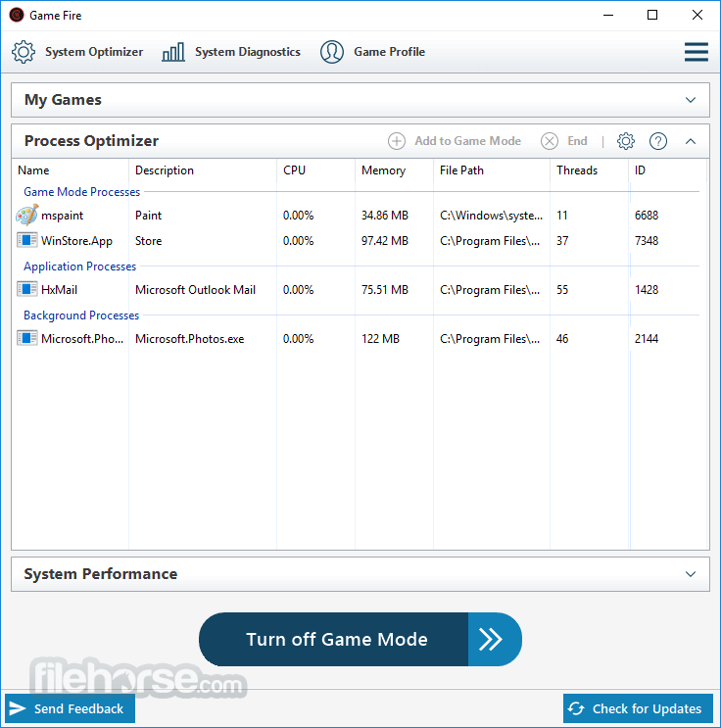This screenshot has width=721, height=728.
Task: Collapse the Process Optimizer section chevron
Action: point(691,141)
